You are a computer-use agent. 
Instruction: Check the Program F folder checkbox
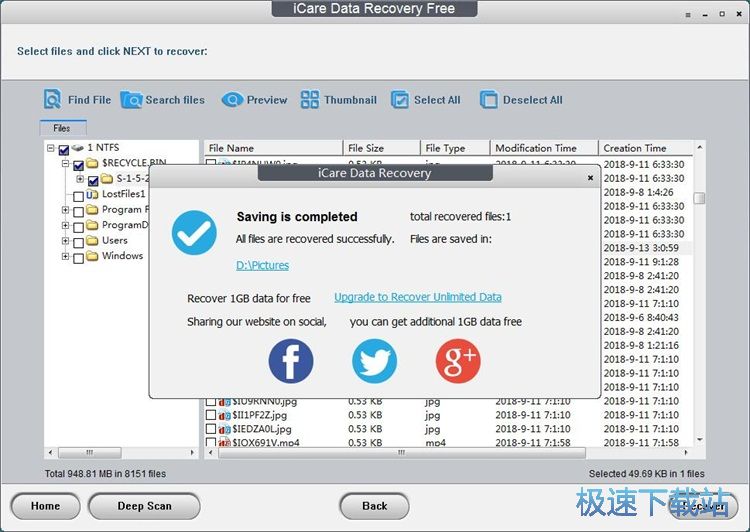pyautogui.click(x=78, y=211)
